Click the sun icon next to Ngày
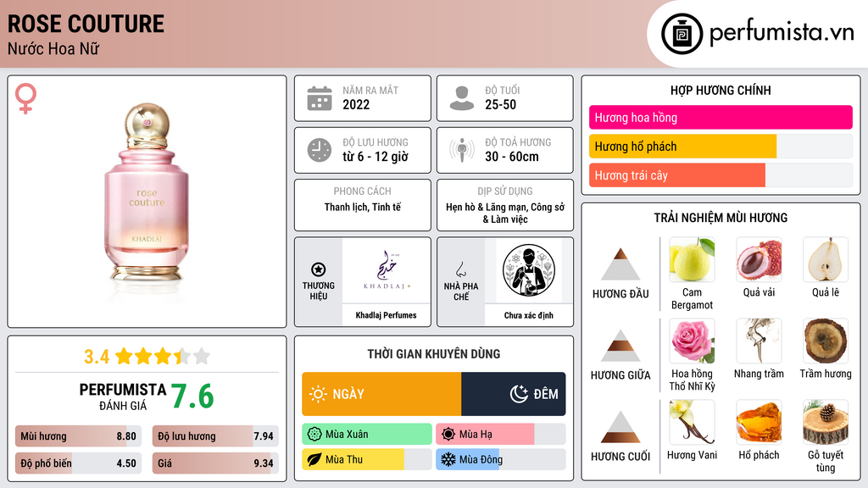The image size is (868, 488). [x=318, y=394]
